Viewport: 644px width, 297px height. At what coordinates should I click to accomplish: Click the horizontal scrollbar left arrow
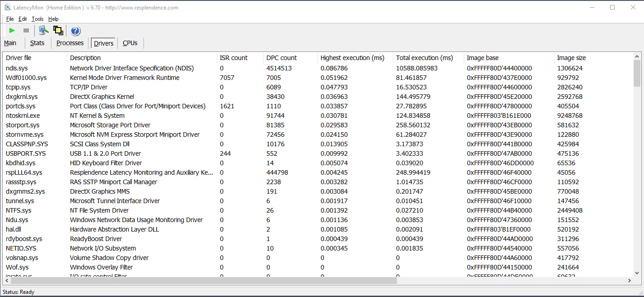coord(7,280)
